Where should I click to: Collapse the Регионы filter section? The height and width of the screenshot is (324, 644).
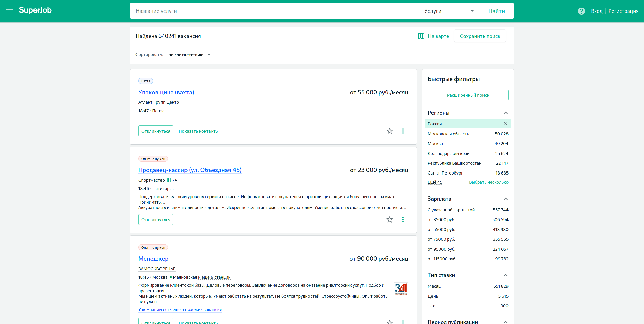pyautogui.click(x=505, y=113)
